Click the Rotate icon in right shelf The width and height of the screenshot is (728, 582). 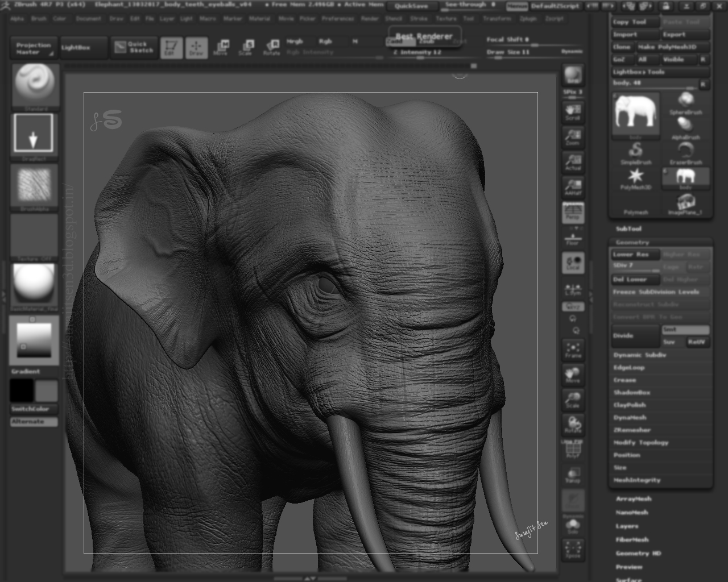tap(573, 426)
